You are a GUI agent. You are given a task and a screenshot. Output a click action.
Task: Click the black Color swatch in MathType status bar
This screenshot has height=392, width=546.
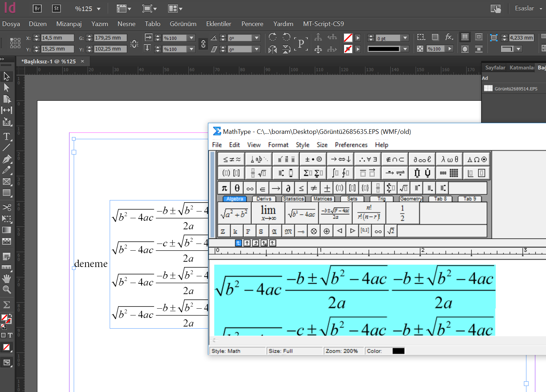pyautogui.click(x=399, y=351)
